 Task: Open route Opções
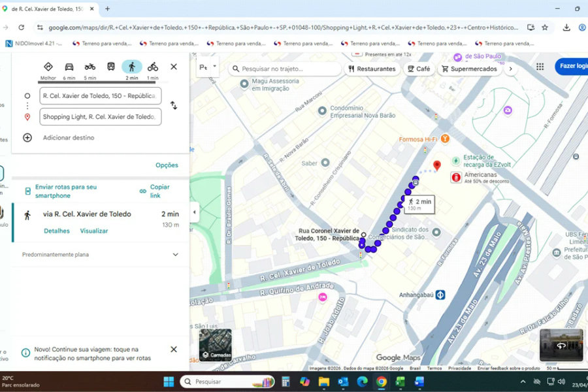point(167,165)
